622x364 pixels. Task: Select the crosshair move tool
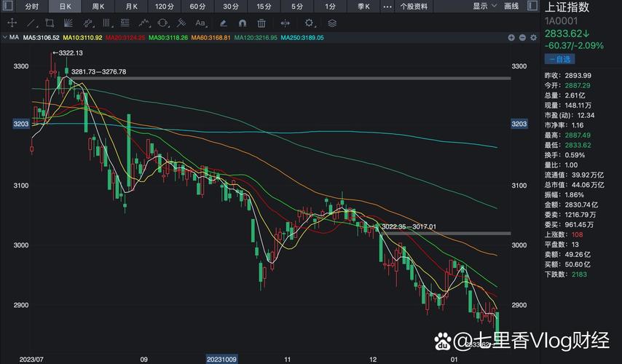(12, 23)
